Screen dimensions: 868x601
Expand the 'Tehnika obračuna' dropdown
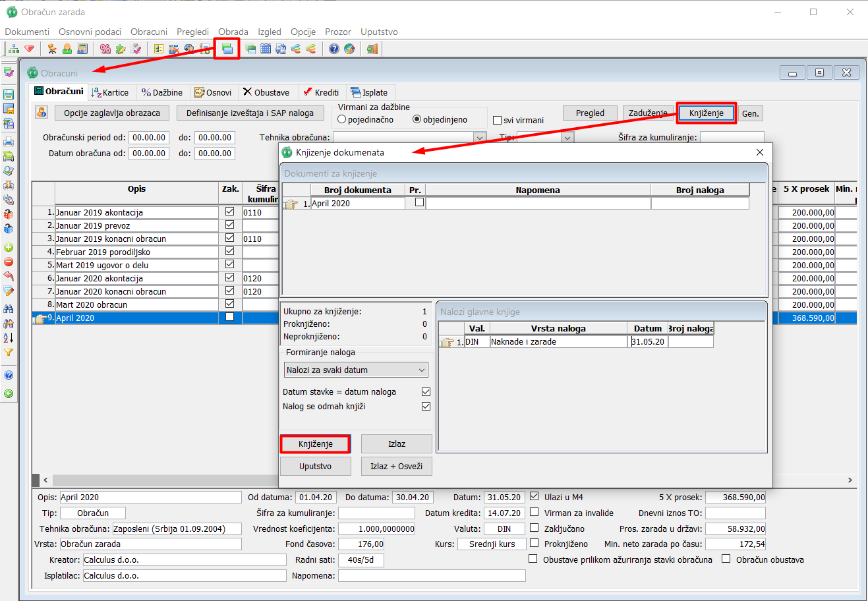coord(480,138)
